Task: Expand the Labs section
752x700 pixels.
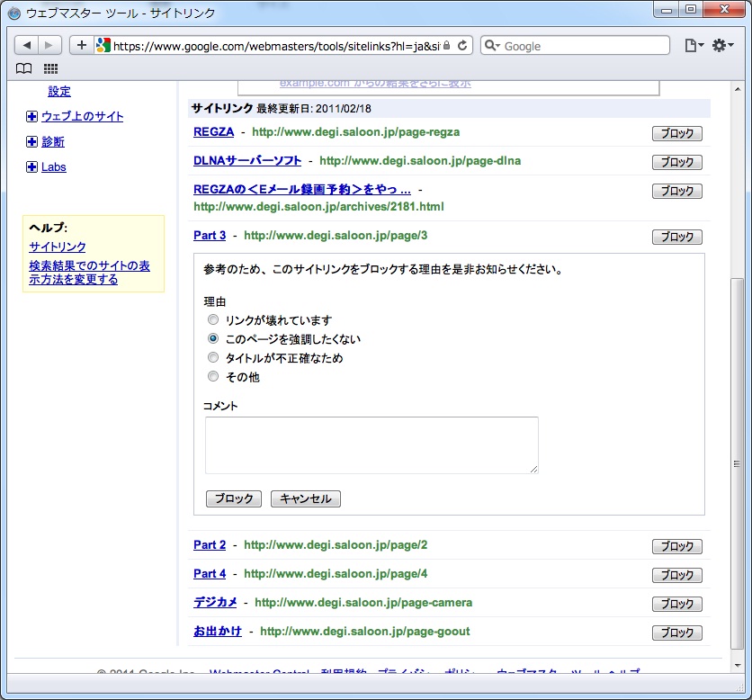Action: 31,166
